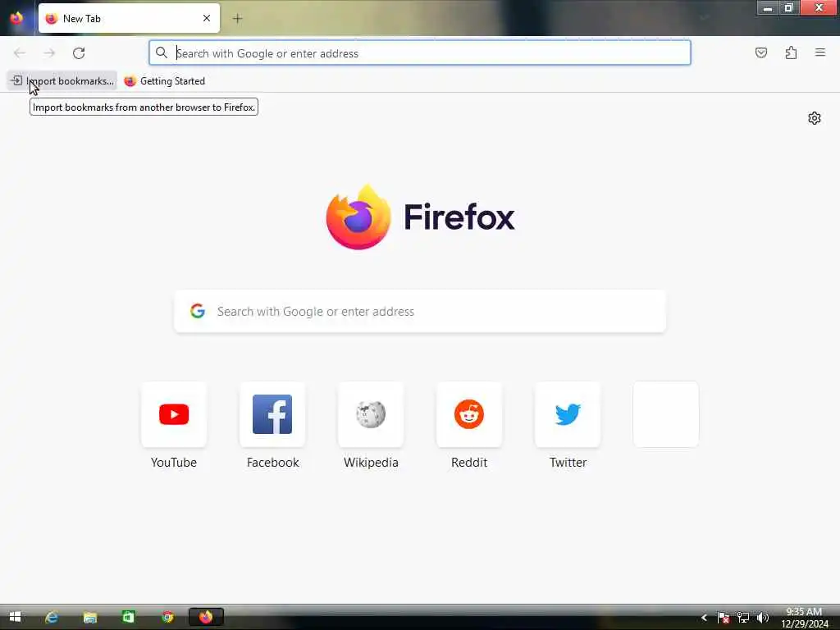Click the Google G logo in search box

point(198,311)
